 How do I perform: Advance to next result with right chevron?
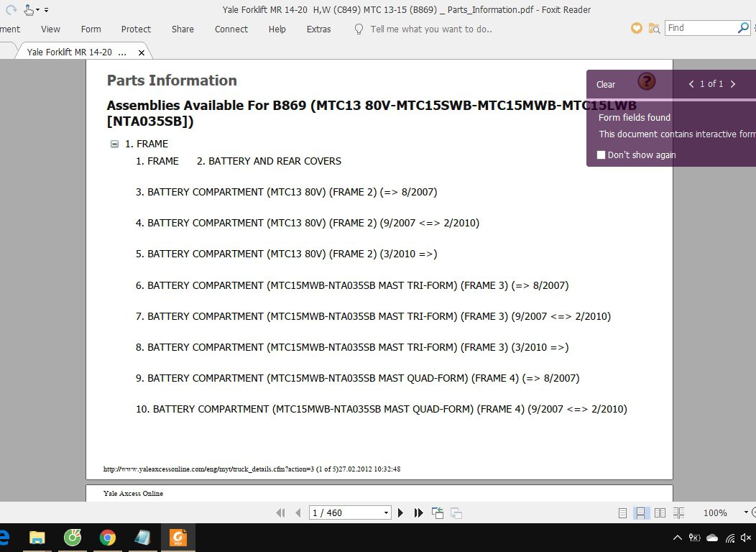[733, 83]
